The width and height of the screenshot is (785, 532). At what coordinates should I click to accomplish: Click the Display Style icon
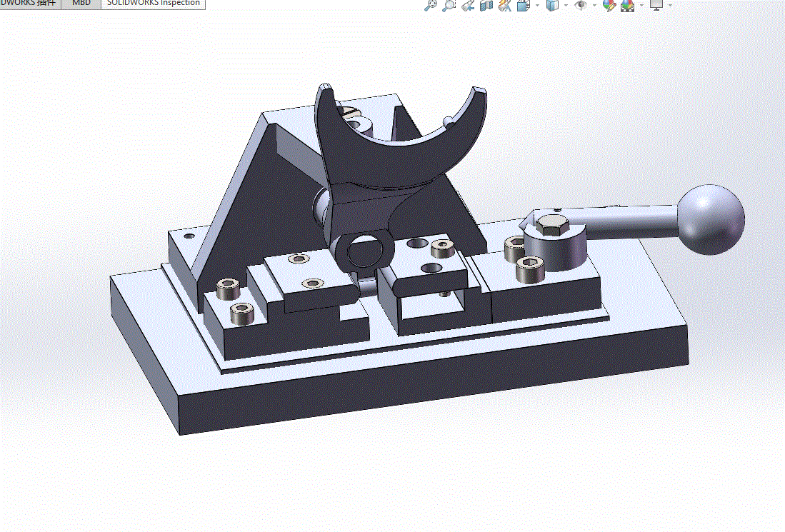tap(552, 6)
